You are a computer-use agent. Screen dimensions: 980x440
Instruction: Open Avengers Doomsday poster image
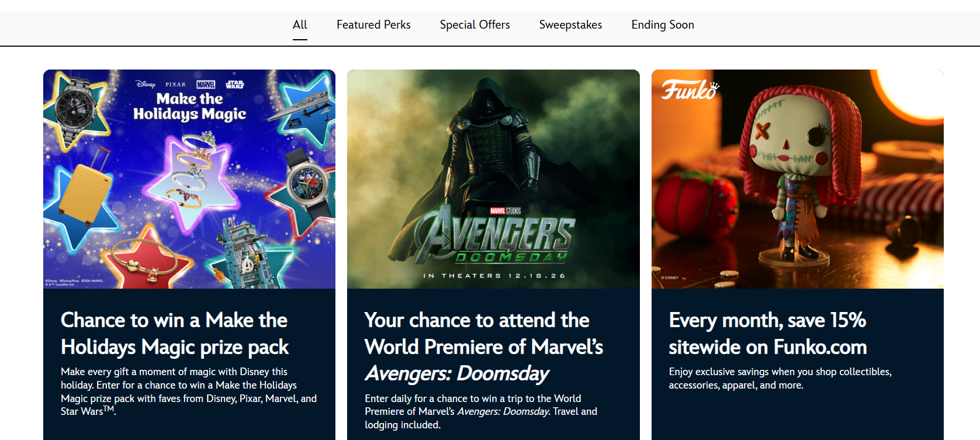[x=493, y=179]
